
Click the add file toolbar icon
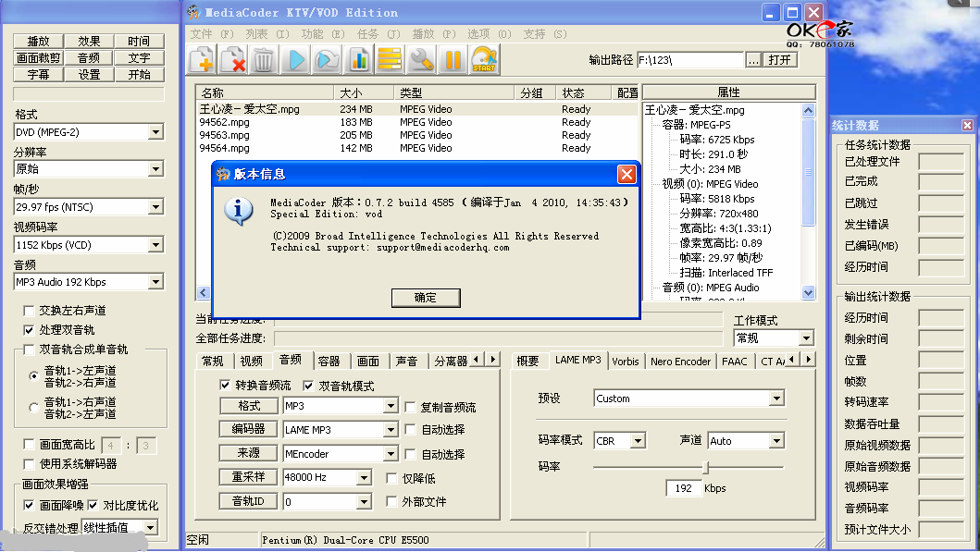[202, 60]
